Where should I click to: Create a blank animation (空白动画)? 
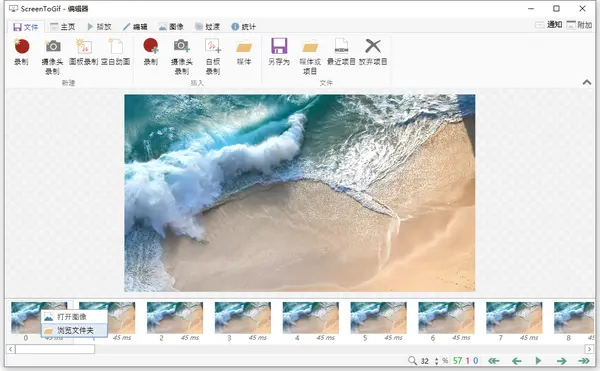116,52
